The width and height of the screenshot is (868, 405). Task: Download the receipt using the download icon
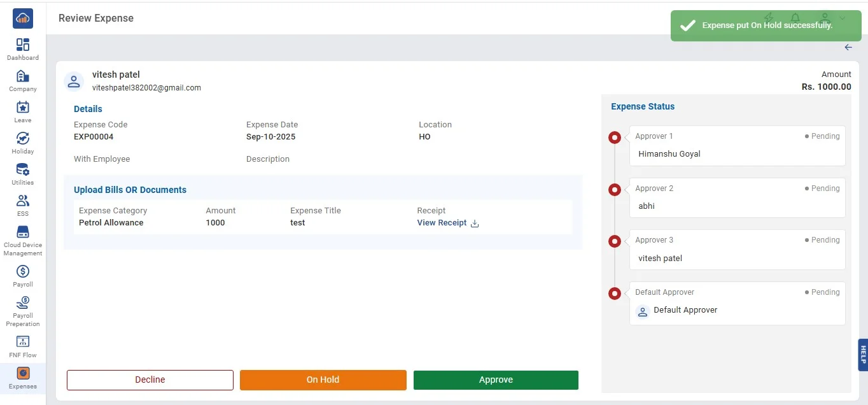[474, 224]
